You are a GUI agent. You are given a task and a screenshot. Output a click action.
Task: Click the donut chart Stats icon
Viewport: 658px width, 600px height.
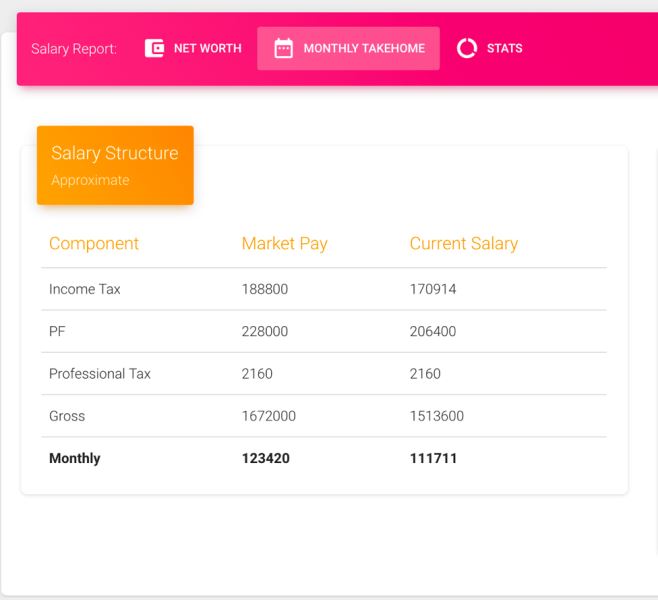pyautogui.click(x=467, y=48)
